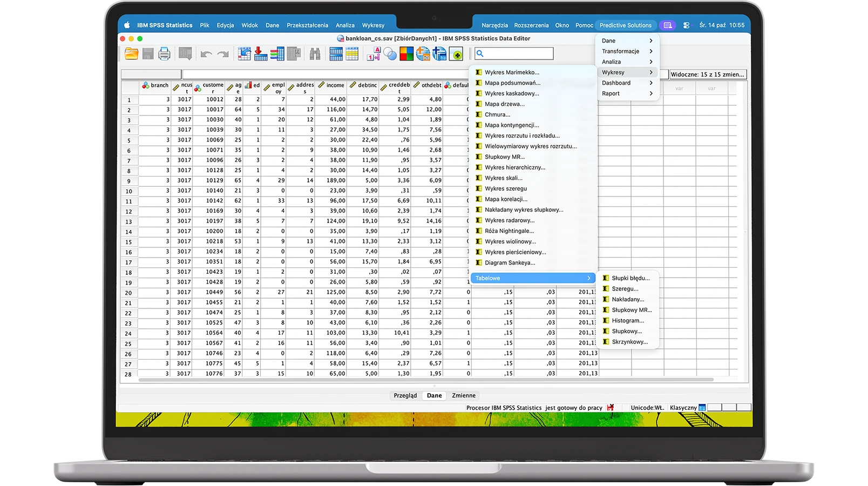Expand the Analiza submenu in dropdown
868x486 pixels.
tap(628, 62)
